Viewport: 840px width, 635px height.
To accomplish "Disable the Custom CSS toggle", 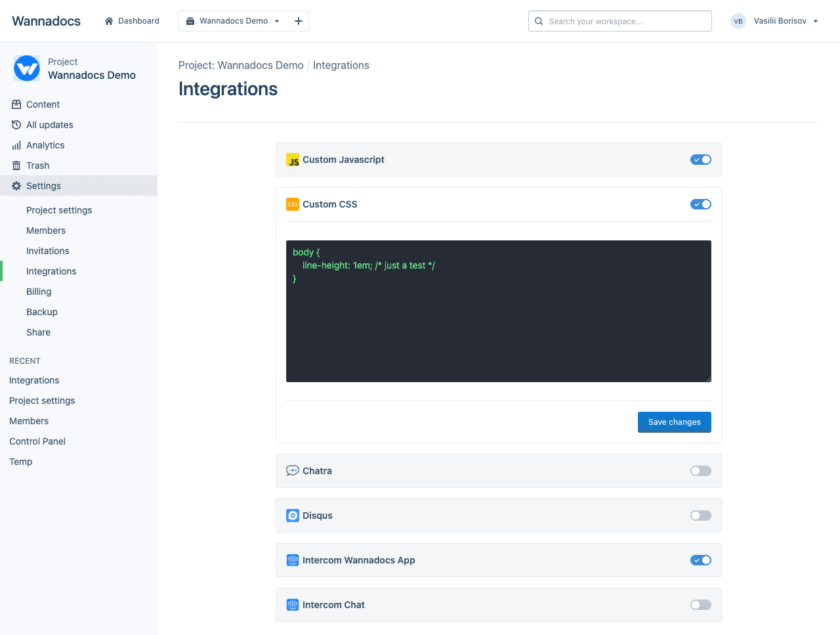I will coord(701,204).
